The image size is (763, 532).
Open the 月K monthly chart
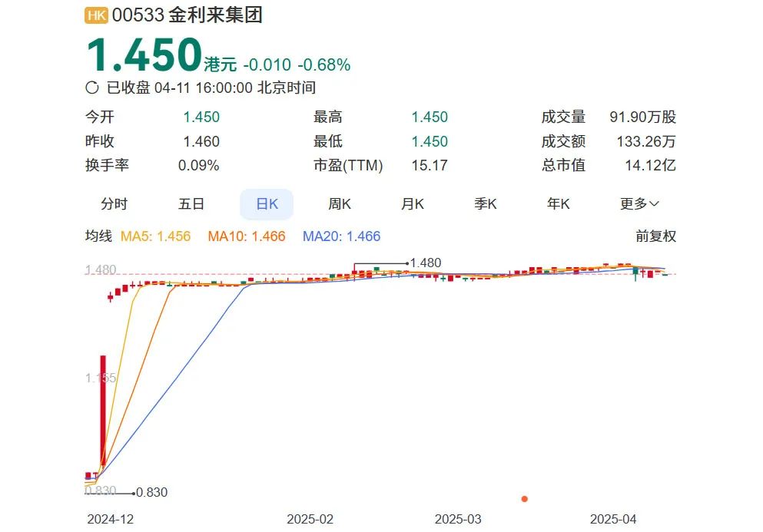pyautogui.click(x=413, y=204)
